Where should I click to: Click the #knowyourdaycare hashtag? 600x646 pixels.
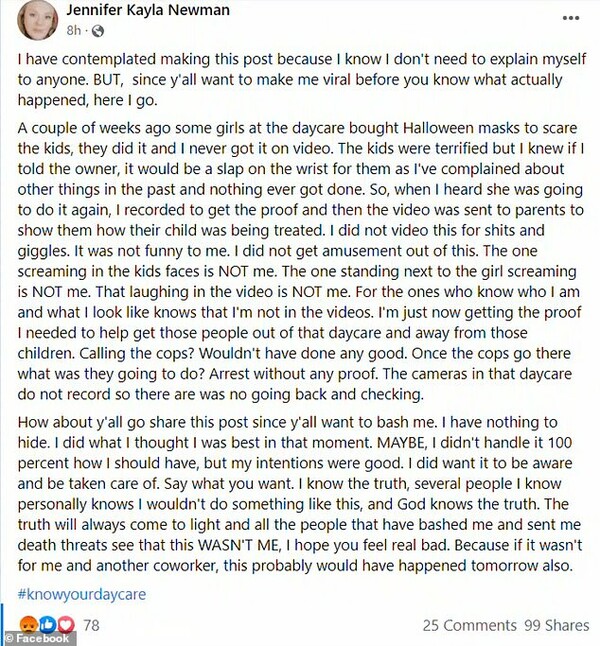pyautogui.click(x=82, y=594)
